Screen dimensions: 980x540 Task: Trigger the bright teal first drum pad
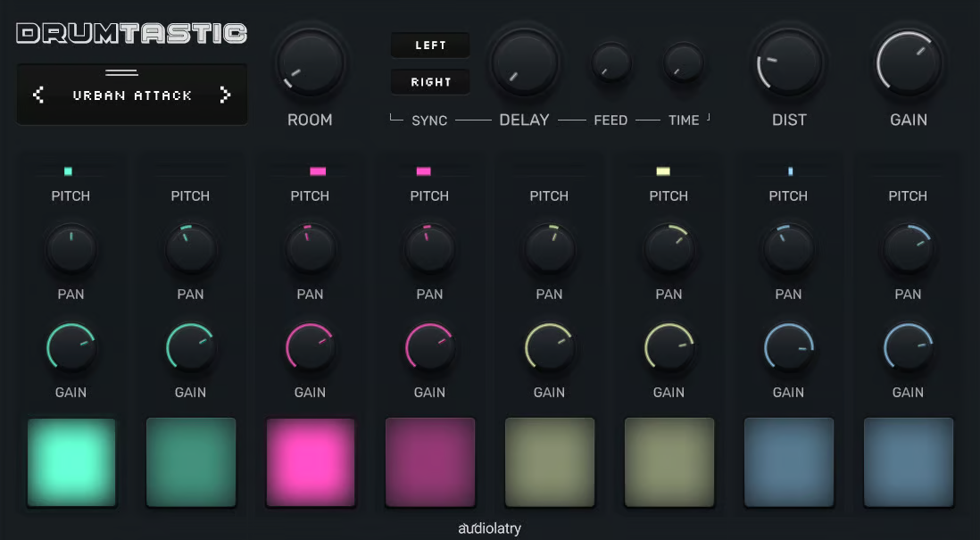coord(71,462)
